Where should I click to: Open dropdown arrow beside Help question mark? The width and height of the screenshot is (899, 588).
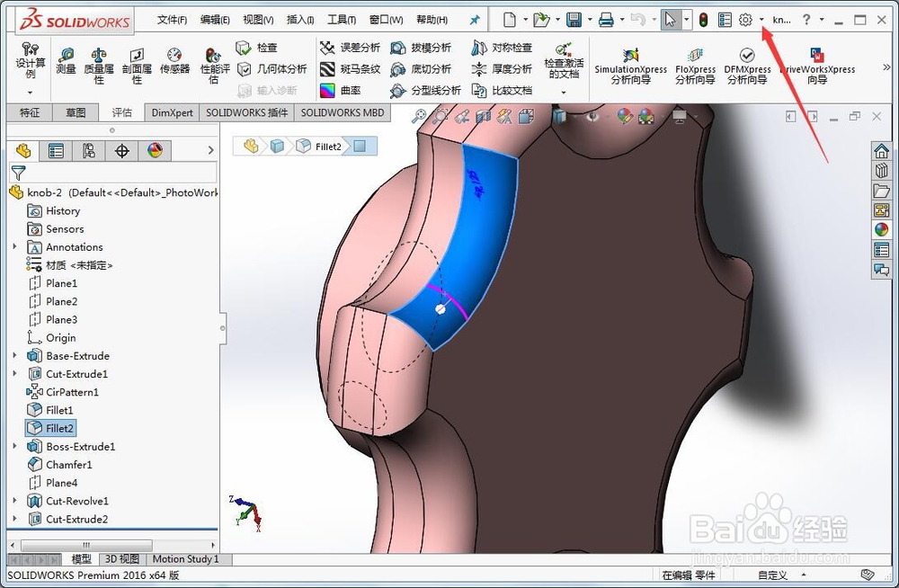(x=822, y=20)
